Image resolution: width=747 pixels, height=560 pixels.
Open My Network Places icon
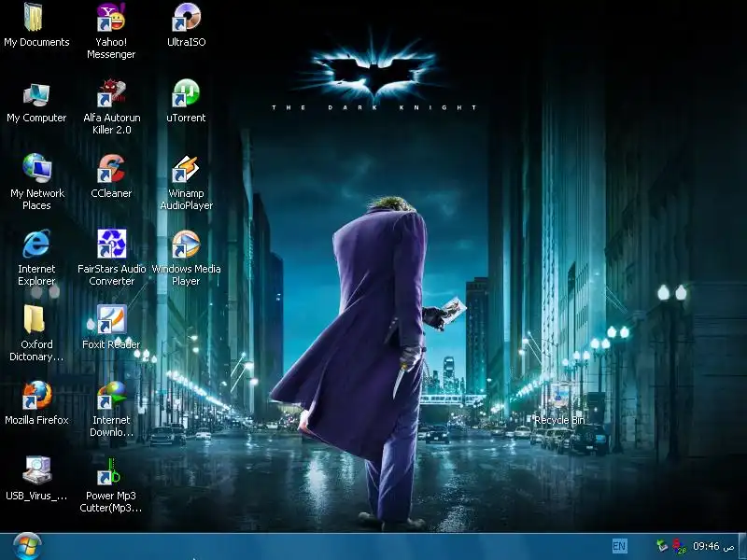tap(36, 168)
